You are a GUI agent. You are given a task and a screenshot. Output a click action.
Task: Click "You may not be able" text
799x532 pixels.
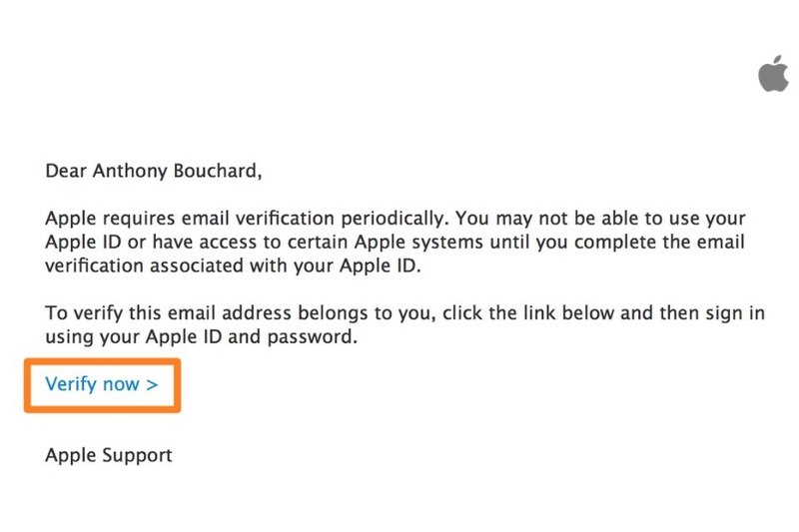point(548,219)
